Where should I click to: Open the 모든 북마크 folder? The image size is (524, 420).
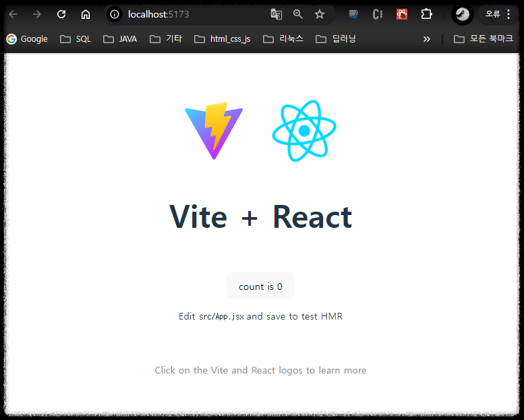click(484, 39)
